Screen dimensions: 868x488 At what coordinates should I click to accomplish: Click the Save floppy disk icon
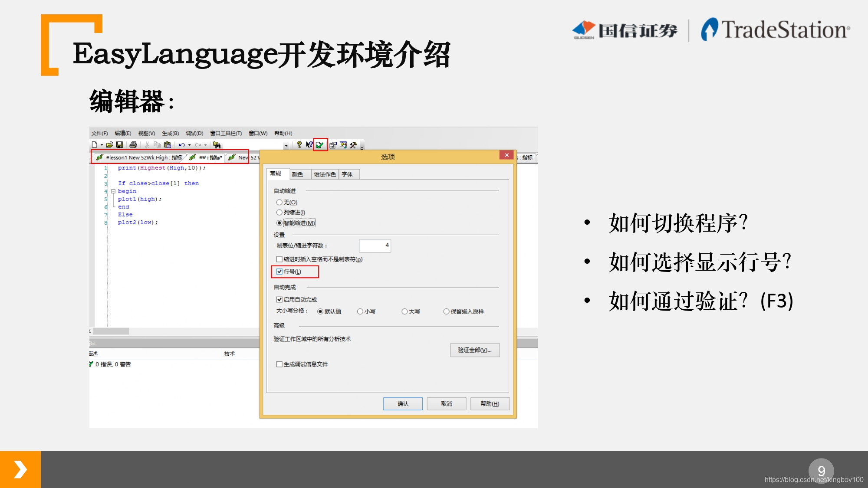pyautogui.click(x=120, y=145)
